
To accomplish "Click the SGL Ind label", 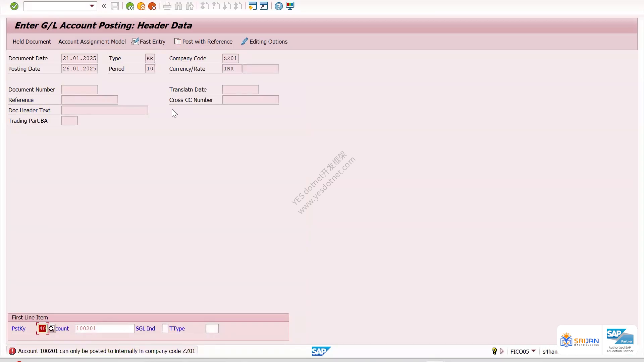I will click(145, 328).
